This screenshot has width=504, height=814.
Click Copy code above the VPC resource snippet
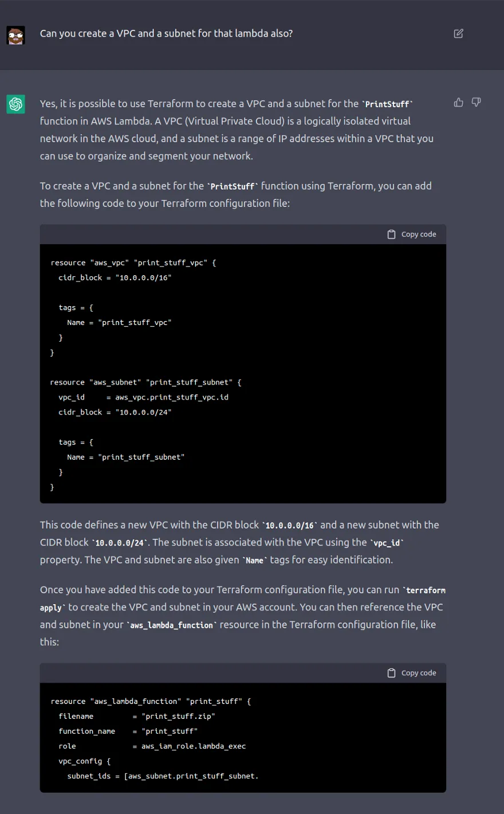tap(411, 234)
